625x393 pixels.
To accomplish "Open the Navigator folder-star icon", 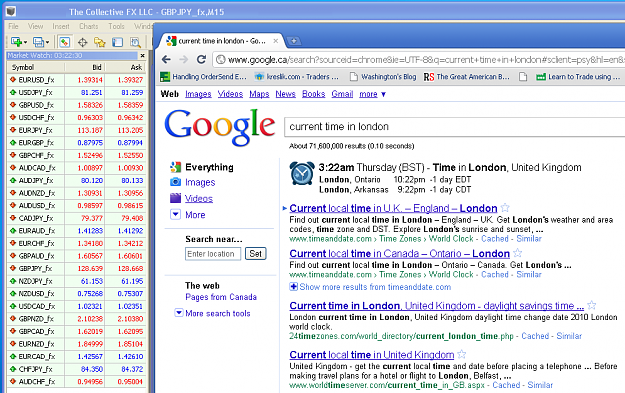I will tap(100, 42).
